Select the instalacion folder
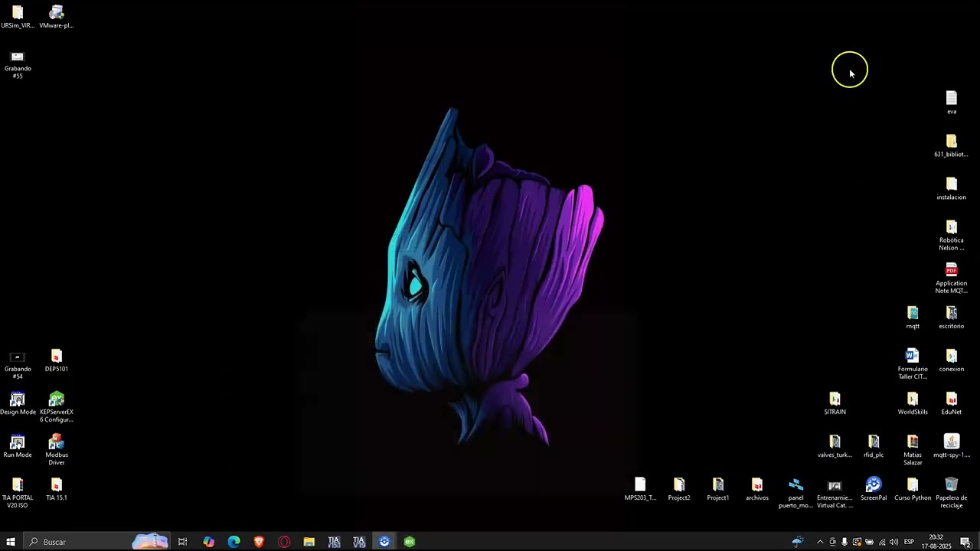This screenshot has height=551, width=980. click(952, 189)
